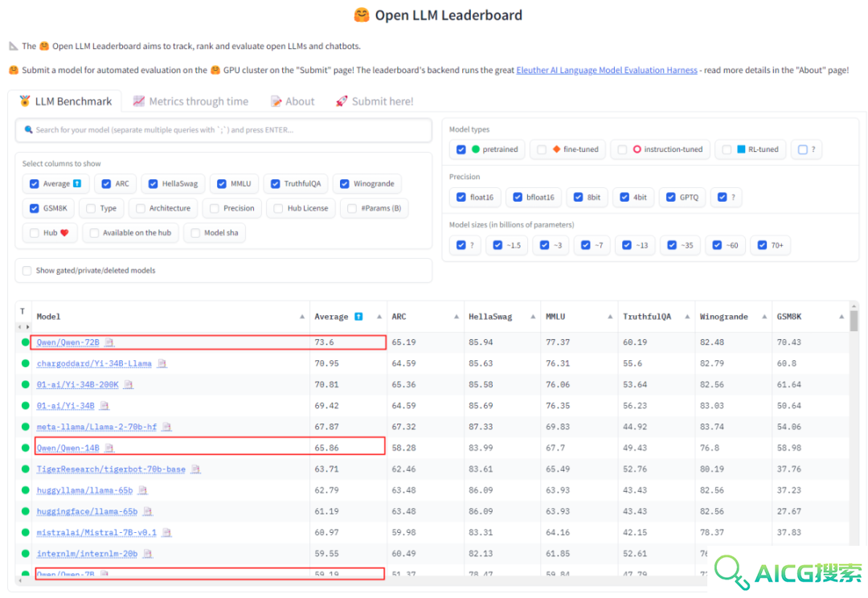Viewport: 868px width, 598px height.
Task: Open the chargoddard/Yi-34B-Llama model link
Action: click(x=94, y=364)
